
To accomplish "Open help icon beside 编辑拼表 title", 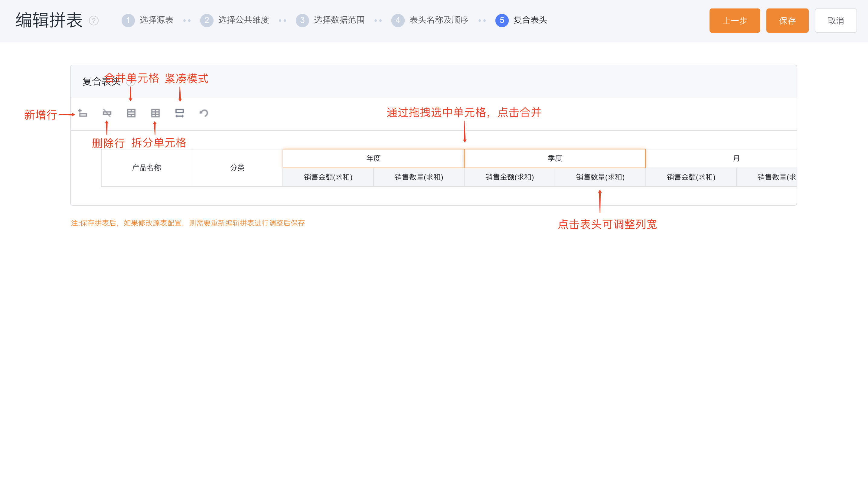I will pyautogui.click(x=94, y=21).
